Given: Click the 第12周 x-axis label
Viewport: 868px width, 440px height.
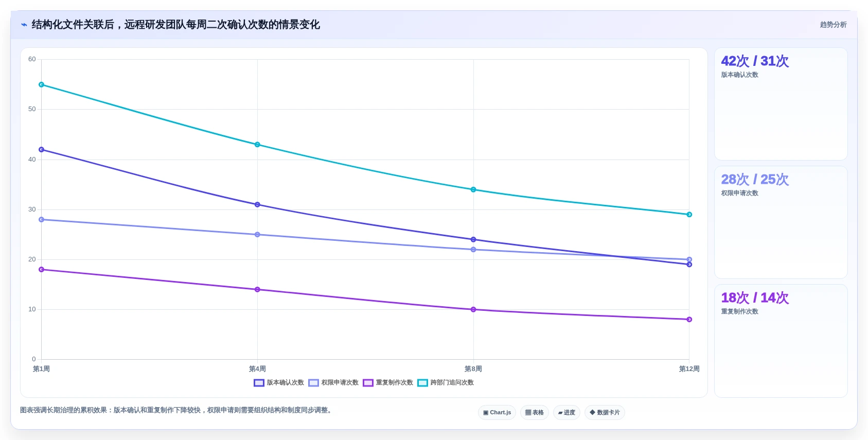Looking at the screenshot, I should [x=689, y=369].
